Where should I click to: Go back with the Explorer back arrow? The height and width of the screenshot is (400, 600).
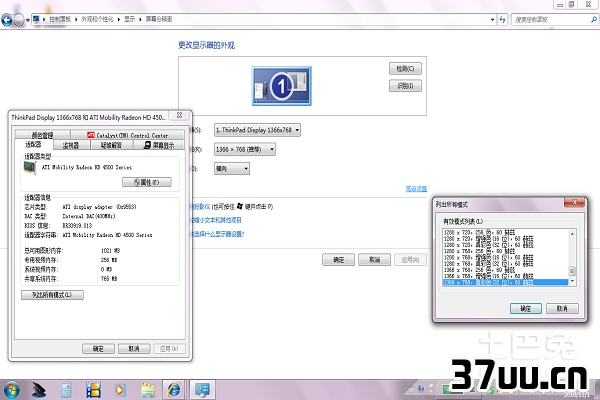click(7, 20)
